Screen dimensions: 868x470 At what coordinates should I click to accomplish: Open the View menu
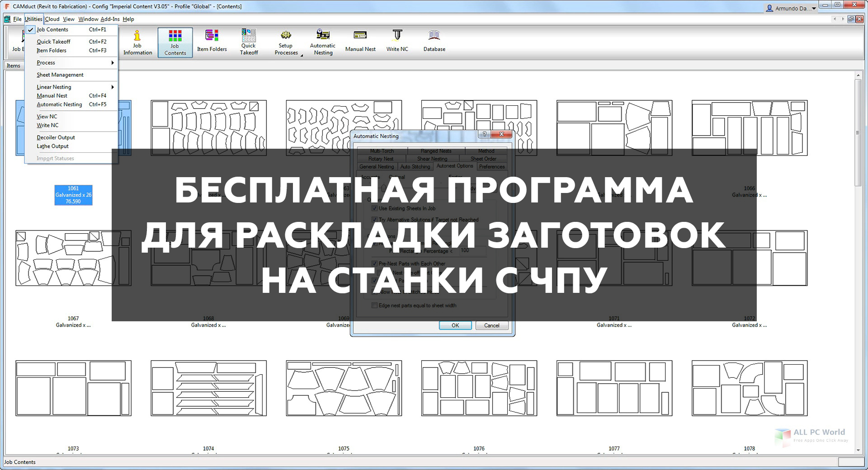pyautogui.click(x=69, y=19)
